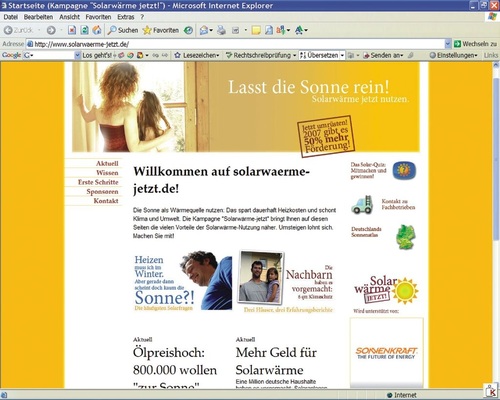Viewport: 500px width, 400px height.
Task: Open the Aktuell navigation link
Action: point(107,163)
